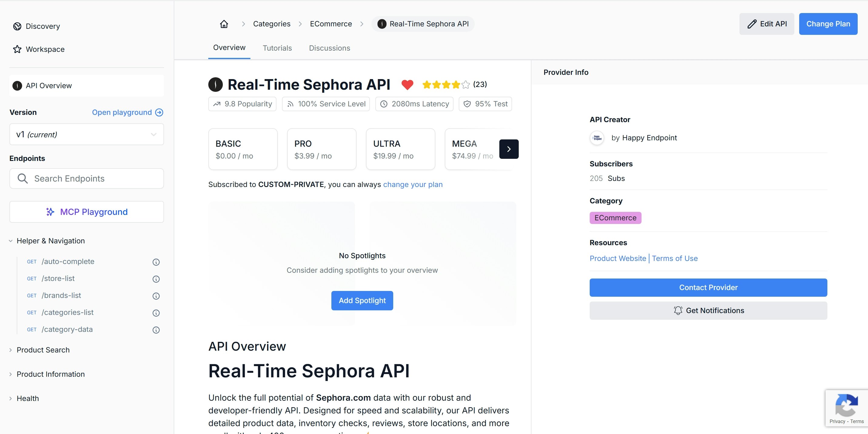Toggle the fifth rating star
The width and height of the screenshot is (868, 434).
(x=465, y=85)
